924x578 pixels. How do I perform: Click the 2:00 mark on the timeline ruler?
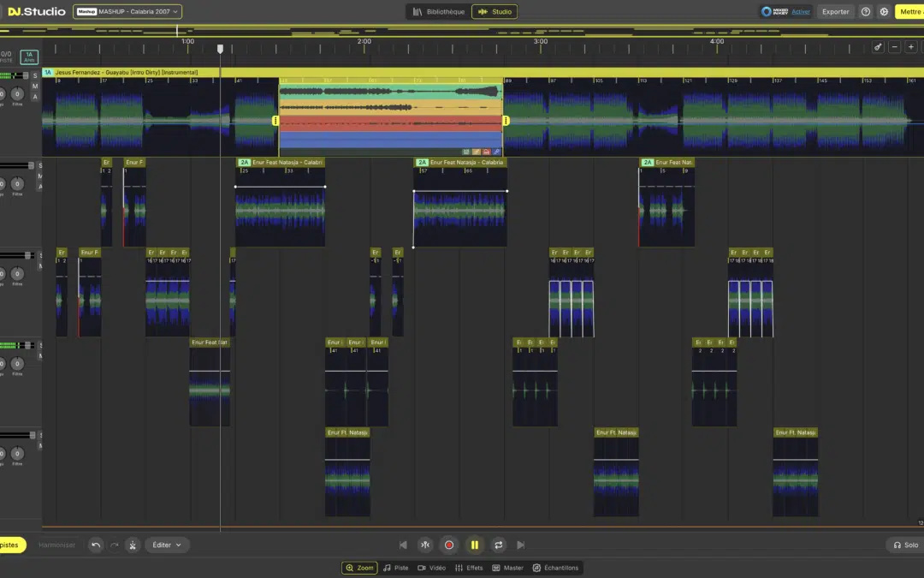tap(364, 41)
